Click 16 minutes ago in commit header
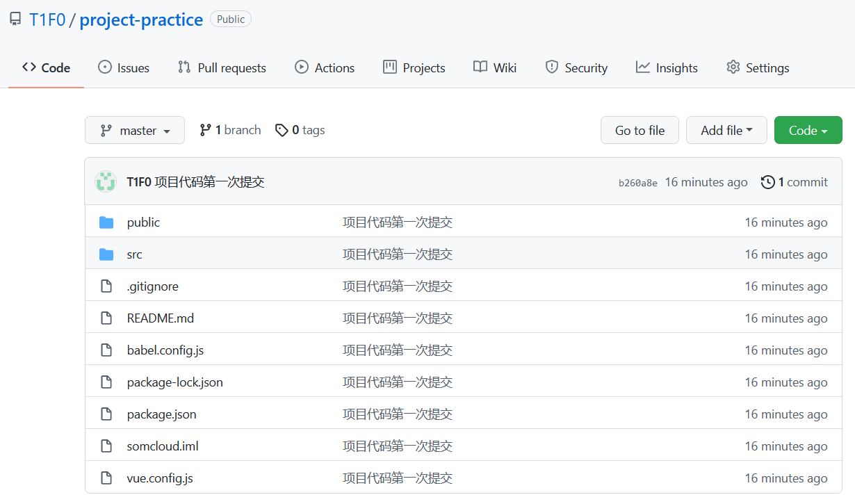Screen dimensions: 855x504 (x=706, y=182)
